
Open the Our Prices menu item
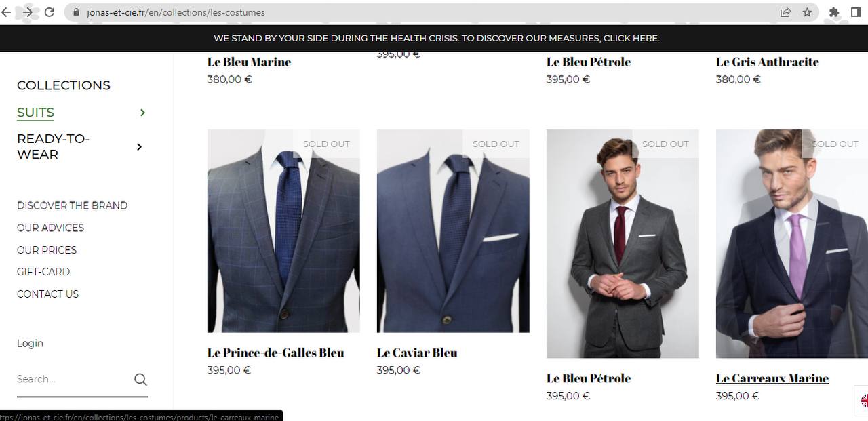47,250
